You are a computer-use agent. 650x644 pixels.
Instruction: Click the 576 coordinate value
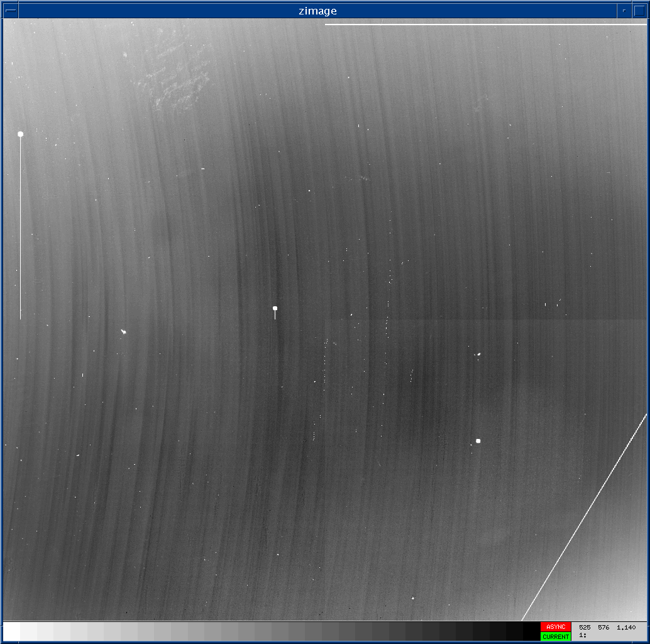point(603,628)
